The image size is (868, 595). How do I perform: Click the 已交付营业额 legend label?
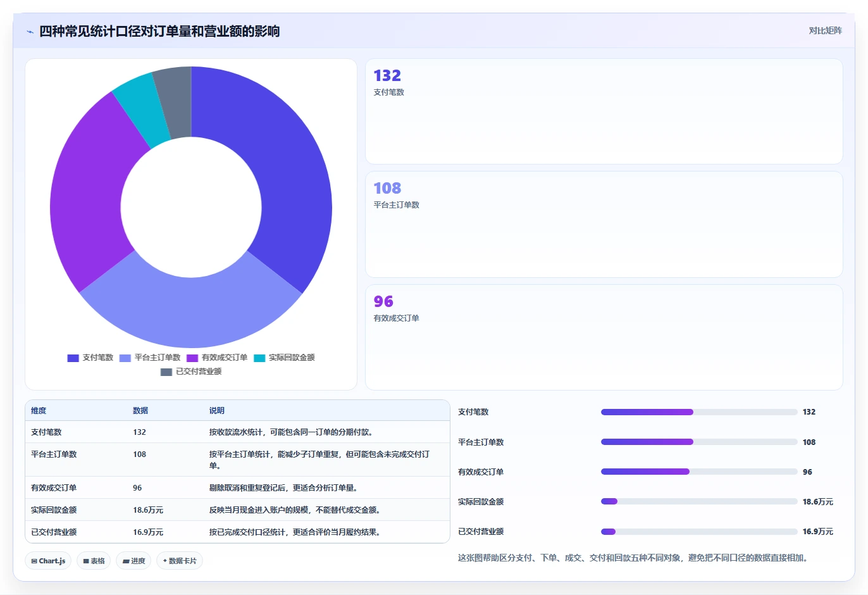[199, 372]
